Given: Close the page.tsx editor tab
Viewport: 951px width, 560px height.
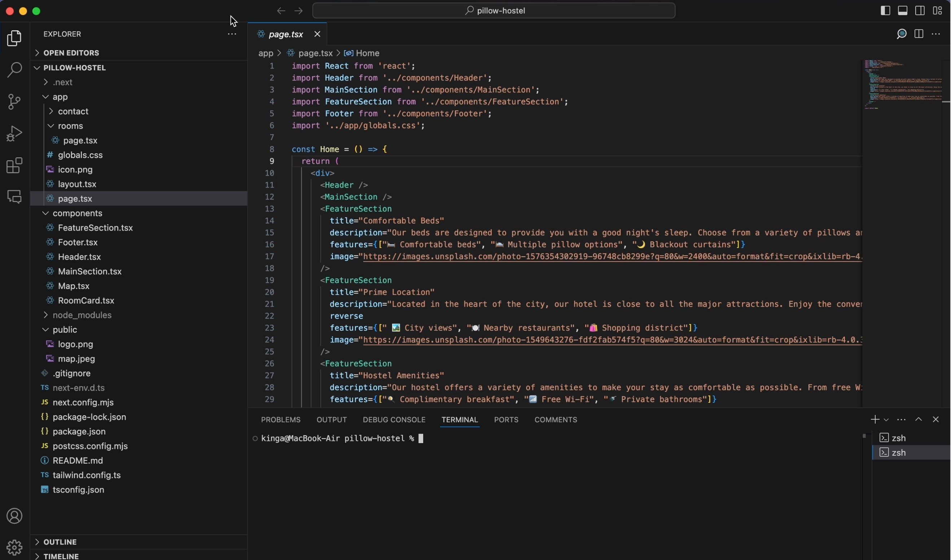Looking at the screenshot, I should 317,34.
